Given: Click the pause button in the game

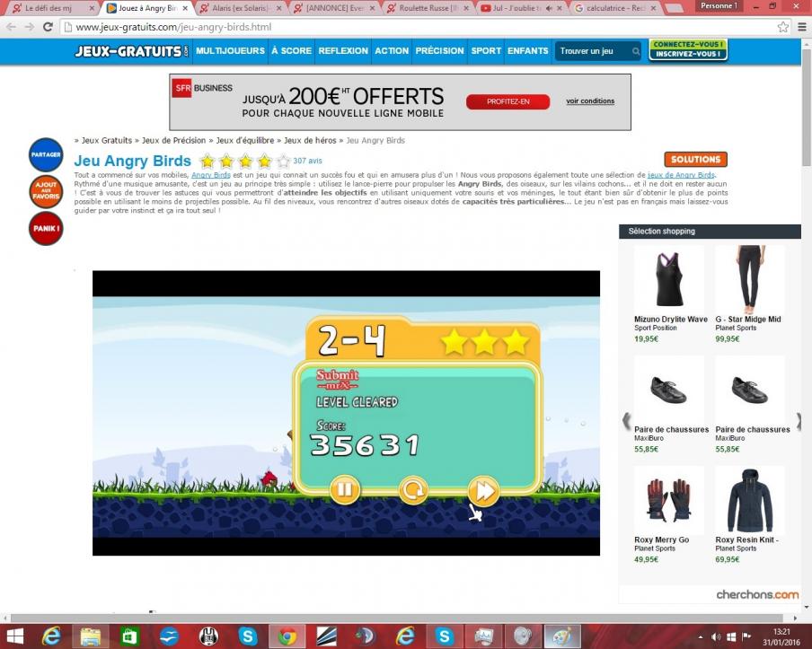Looking at the screenshot, I should click(x=344, y=490).
